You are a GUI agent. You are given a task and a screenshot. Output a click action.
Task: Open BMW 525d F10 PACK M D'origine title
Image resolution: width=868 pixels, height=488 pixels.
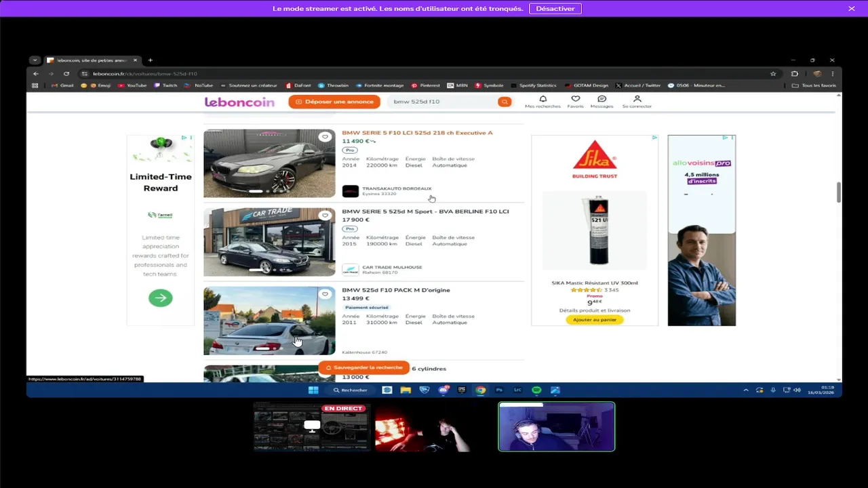pos(396,290)
